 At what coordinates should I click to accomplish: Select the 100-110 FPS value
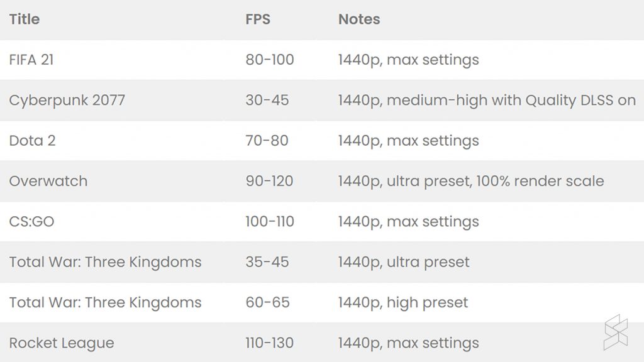(270, 222)
